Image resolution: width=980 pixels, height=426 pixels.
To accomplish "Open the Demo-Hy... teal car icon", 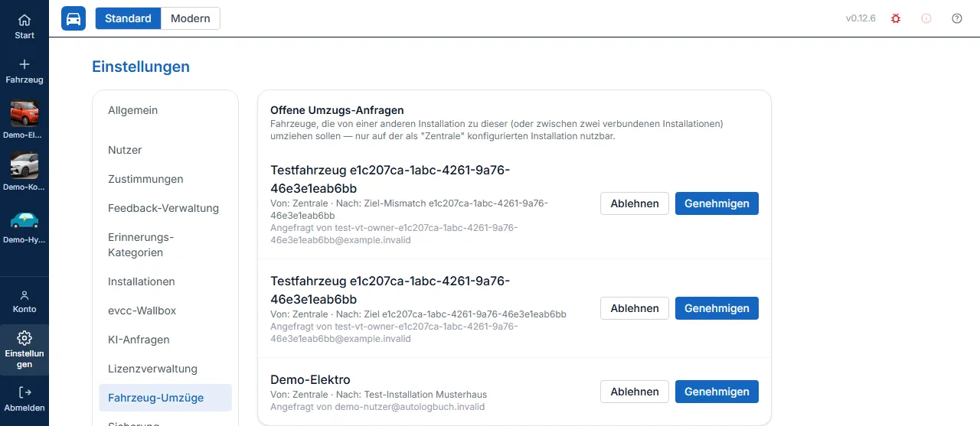I will click(24, 220).
